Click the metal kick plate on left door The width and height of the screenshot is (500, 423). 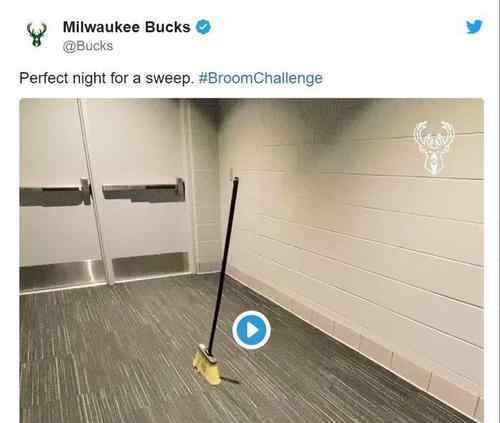(x=62, y=276)
